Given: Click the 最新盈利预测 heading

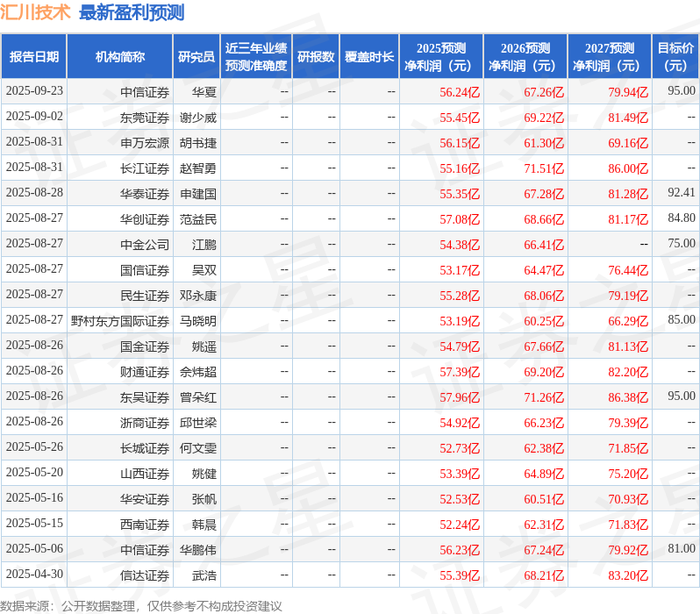Looking at the screenshot, I should pos(132,12).
